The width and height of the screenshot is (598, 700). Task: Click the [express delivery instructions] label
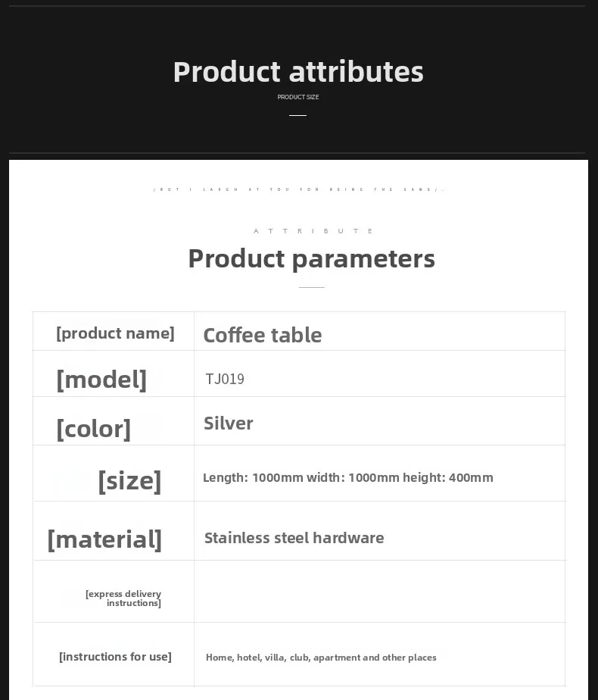click(x=123, y=598)
